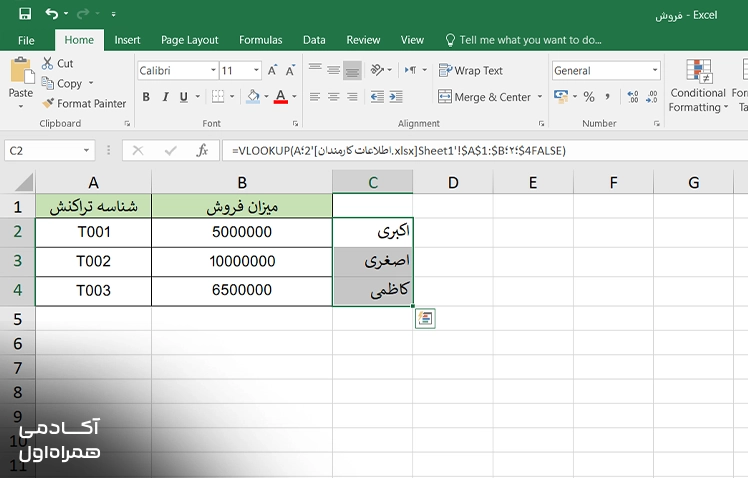The width and height of the screenshot is (748, 478).
Task: Open the Alignment dialog launcher
Action: click(541, 124)
